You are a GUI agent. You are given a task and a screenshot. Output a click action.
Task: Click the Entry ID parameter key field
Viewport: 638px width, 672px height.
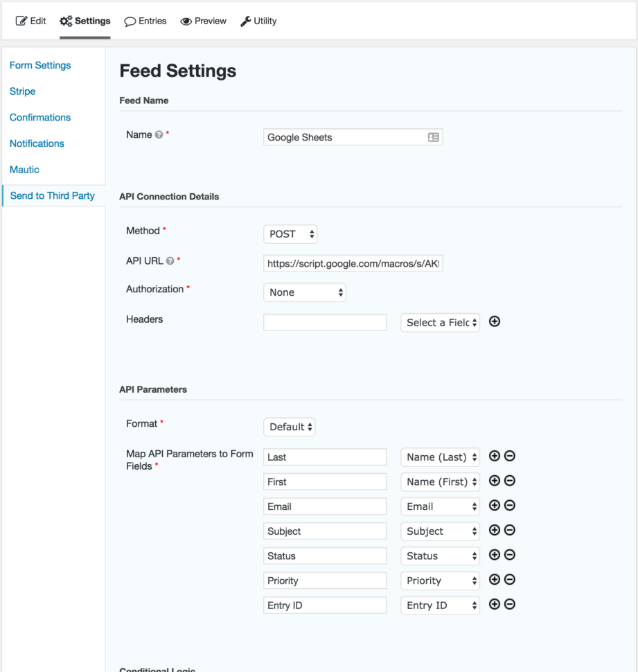325,605
